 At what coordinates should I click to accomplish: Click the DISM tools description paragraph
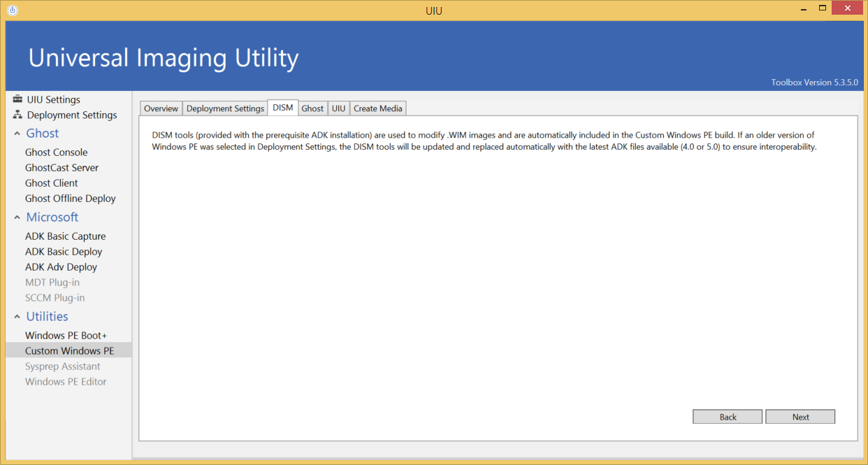(x=484, y=141)
